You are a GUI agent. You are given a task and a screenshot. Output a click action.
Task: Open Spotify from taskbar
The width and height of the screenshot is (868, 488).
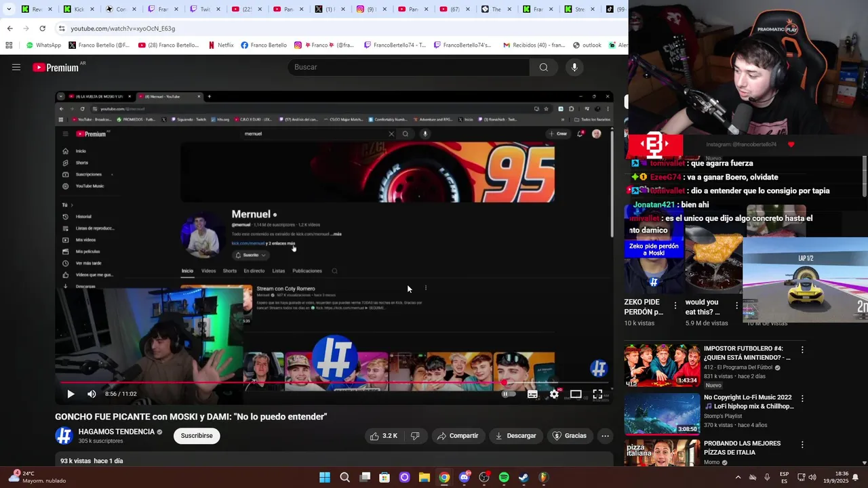coord(504,477)
